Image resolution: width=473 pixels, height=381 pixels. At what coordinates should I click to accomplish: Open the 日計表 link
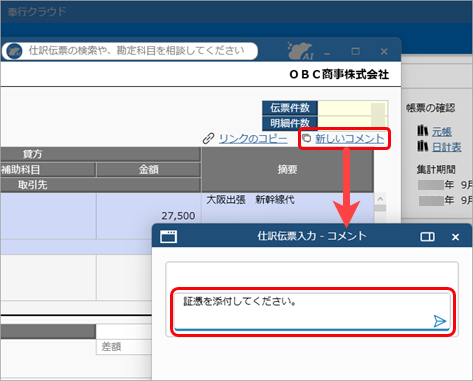(x=447, y=147)
